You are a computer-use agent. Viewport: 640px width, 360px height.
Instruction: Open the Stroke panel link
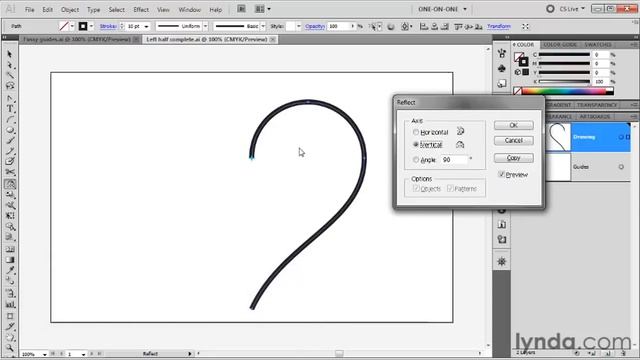pyautogui.click(x=108, y=26)
